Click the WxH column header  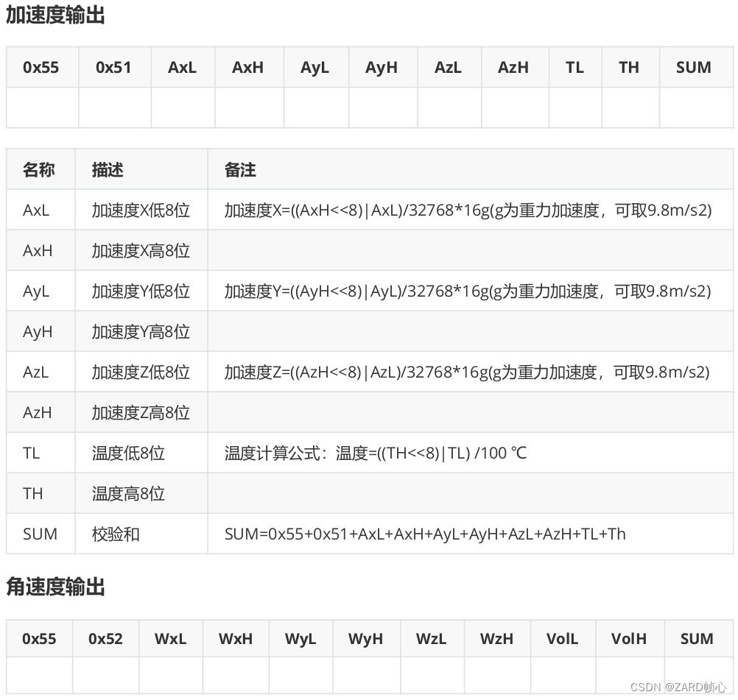click(236, 638)
